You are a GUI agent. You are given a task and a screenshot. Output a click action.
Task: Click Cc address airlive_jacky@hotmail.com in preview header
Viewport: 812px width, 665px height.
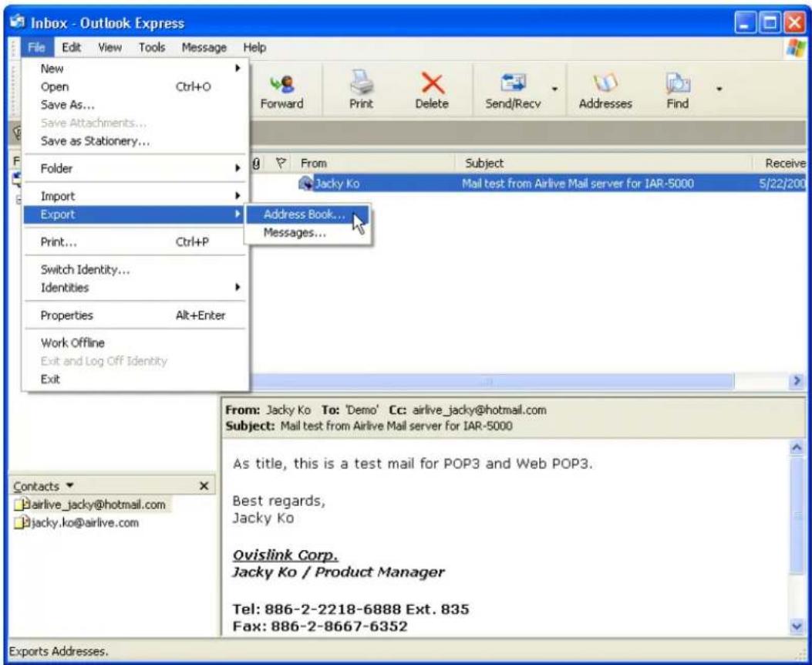479,410
